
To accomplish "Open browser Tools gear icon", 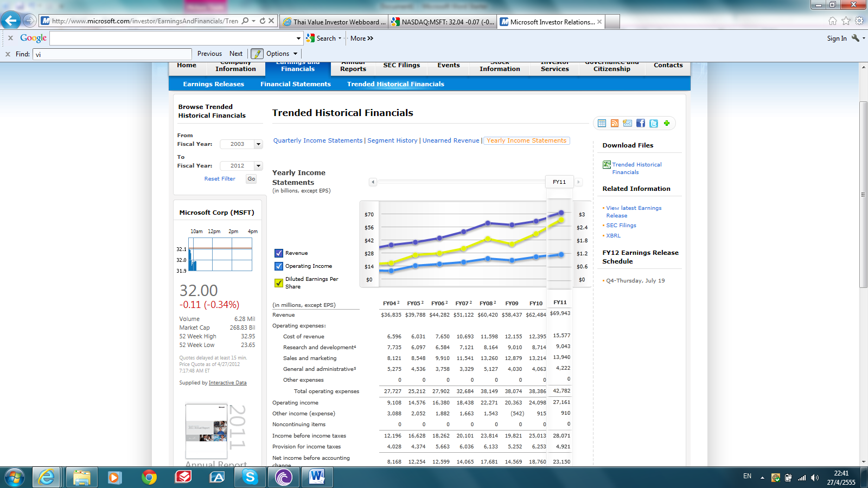I will click(x=859, y=21).
